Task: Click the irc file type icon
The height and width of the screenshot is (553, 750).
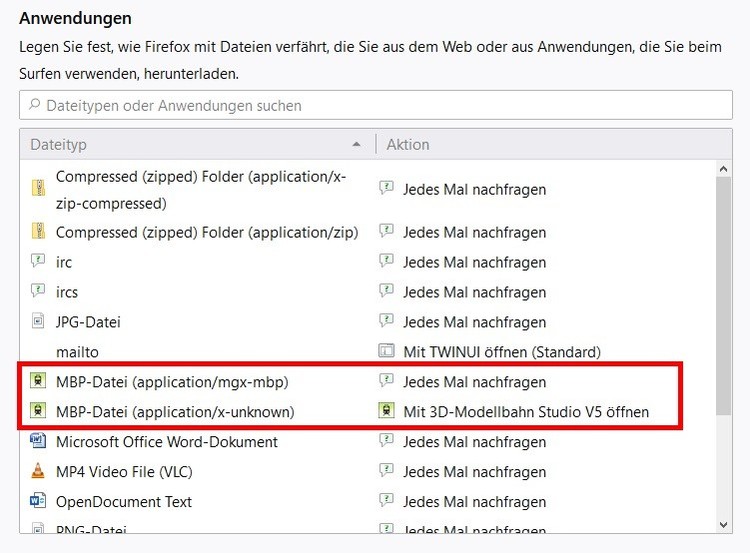Action: (x=38, y=261)
